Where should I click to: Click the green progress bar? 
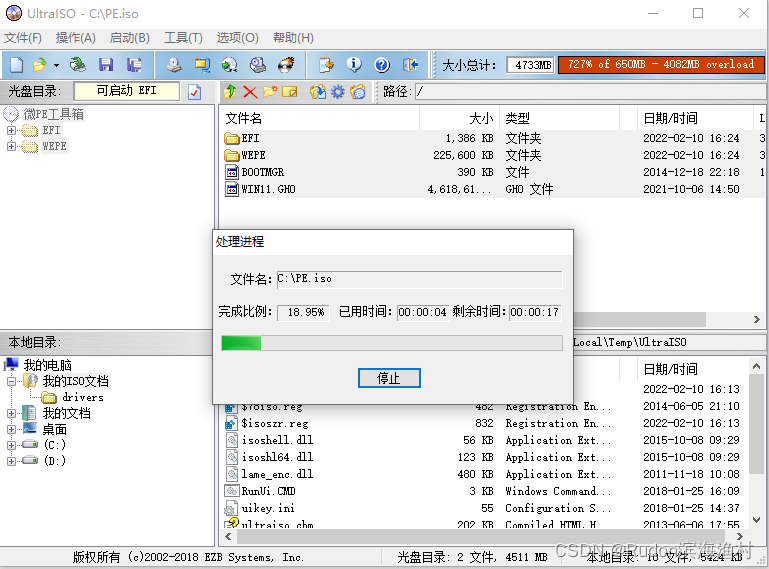pos(392,343)
